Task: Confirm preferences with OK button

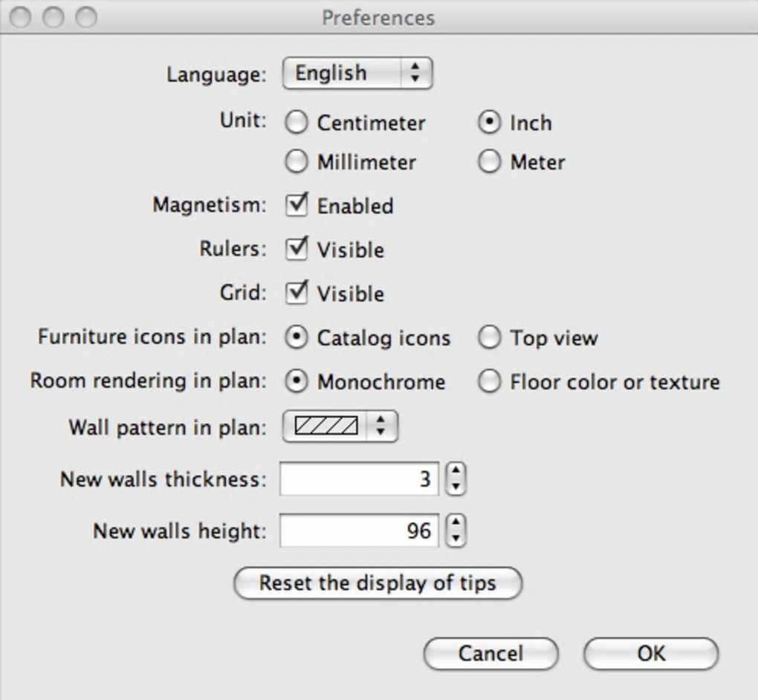Action: click(651, 654)
